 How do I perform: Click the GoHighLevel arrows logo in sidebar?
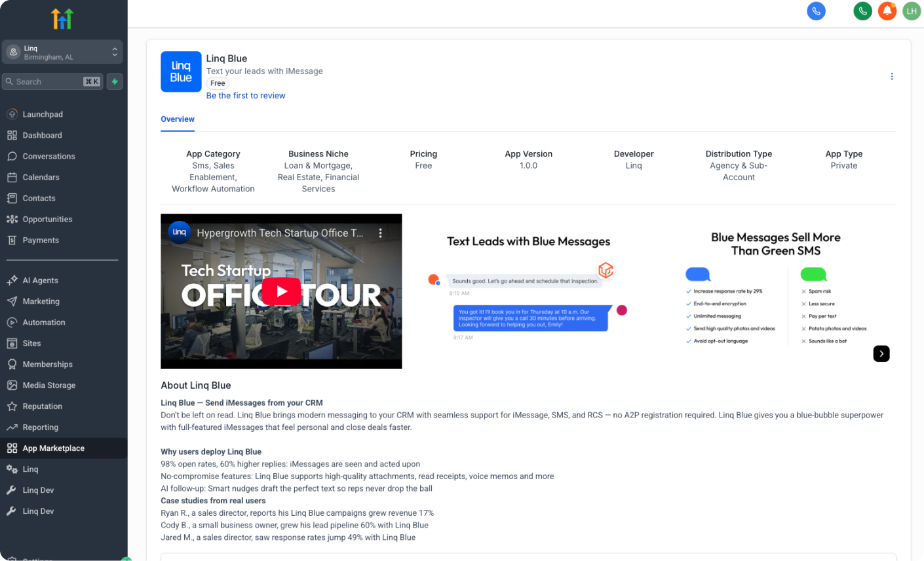(x=62, y=18)
